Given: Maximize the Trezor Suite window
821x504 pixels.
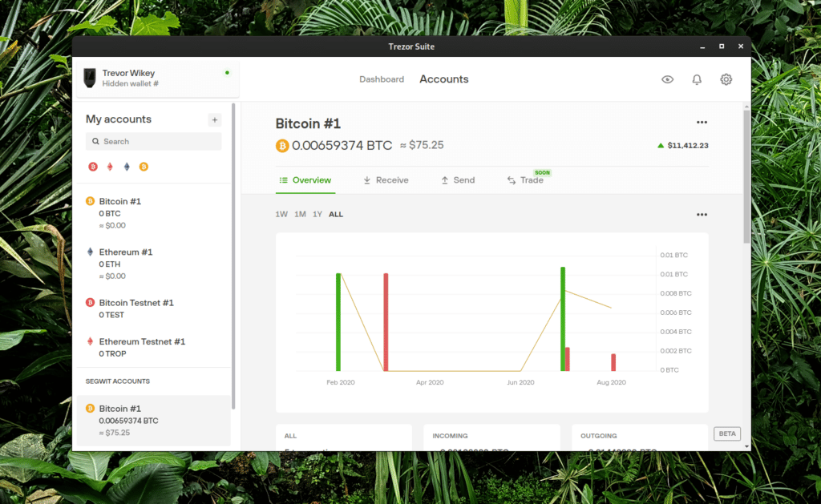Looking at the screenshot, I should click(x=722, y=46).
